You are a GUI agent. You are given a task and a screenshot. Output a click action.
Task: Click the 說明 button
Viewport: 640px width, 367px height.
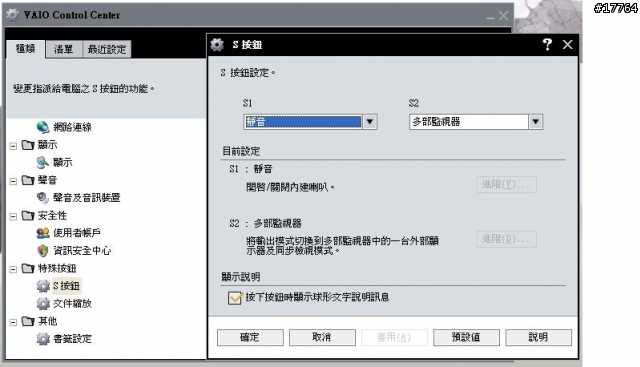(538, 338)
